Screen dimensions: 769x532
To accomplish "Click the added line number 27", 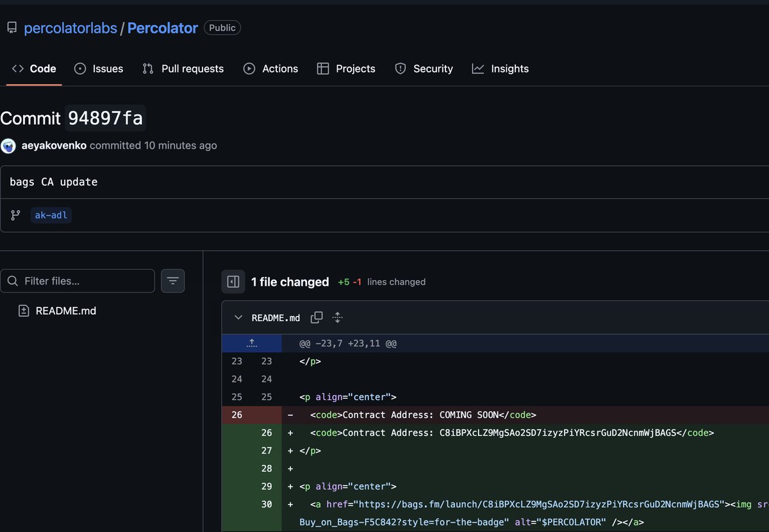I will pyautogui.click(x=267, y=451).
